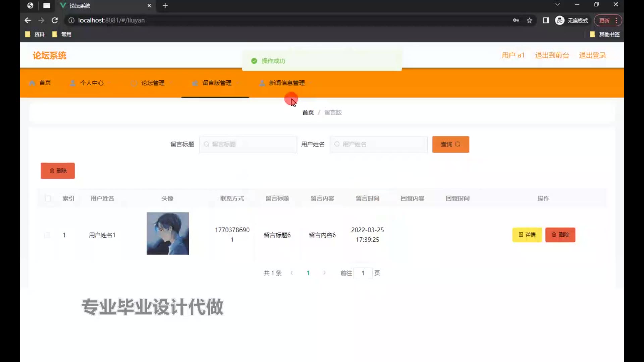Click the side panel icon
644x362 pixels.
point(546,20)
